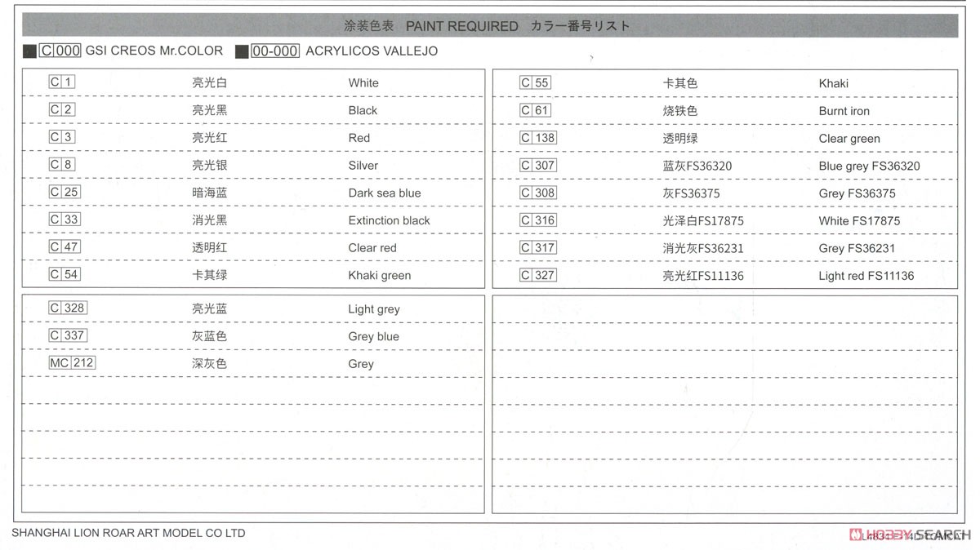Click the dark square beside GSI CREOS Mr.COLOR
The image size is (980, 550).
pyautogui.click(x=29, y=51)
